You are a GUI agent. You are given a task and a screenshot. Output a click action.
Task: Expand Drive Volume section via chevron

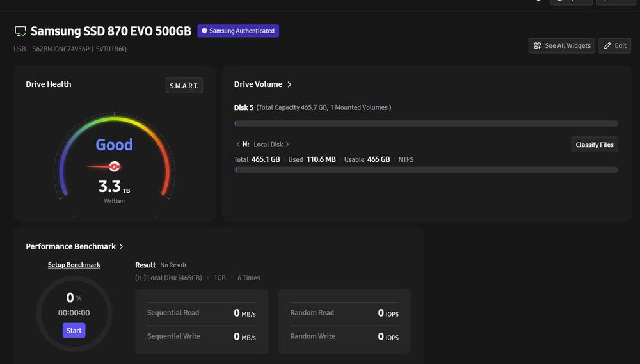[x=289, y=84]
